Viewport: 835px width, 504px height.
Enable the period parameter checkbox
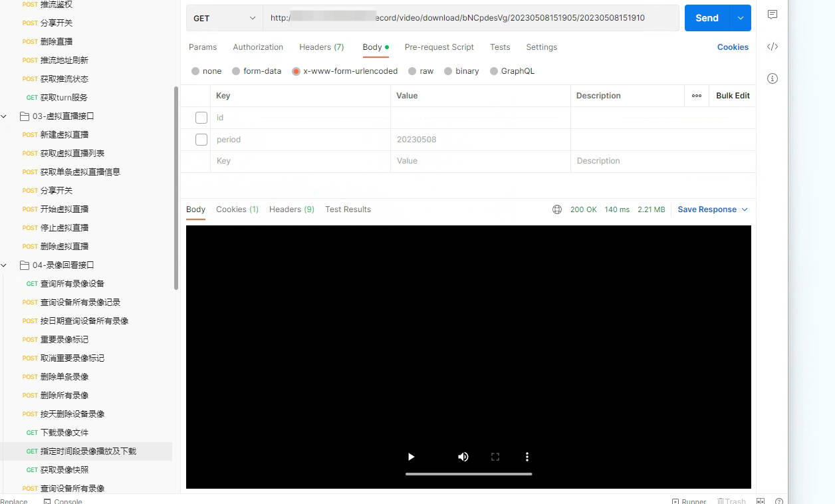[x=201, y=140]
